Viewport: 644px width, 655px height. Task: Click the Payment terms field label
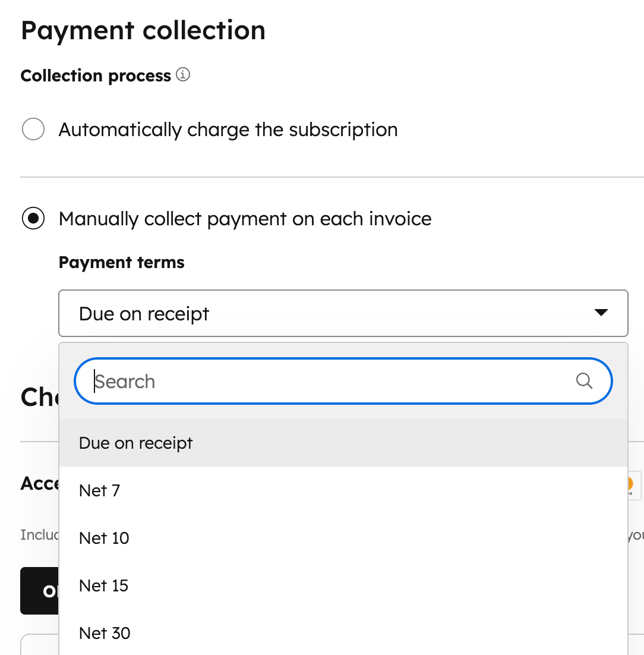(x=121, y=262)
